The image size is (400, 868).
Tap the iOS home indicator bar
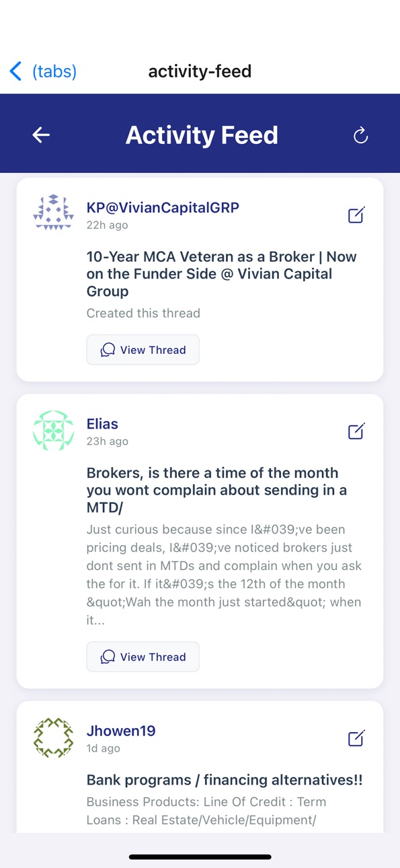coord(200,857)
